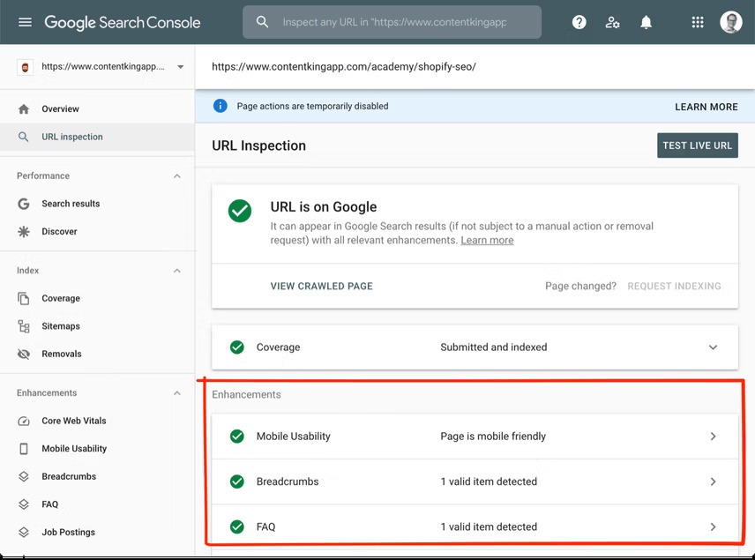Expand the Coverage Submitted and indexed row
This screenshot has height=560, width=755.
713,347
